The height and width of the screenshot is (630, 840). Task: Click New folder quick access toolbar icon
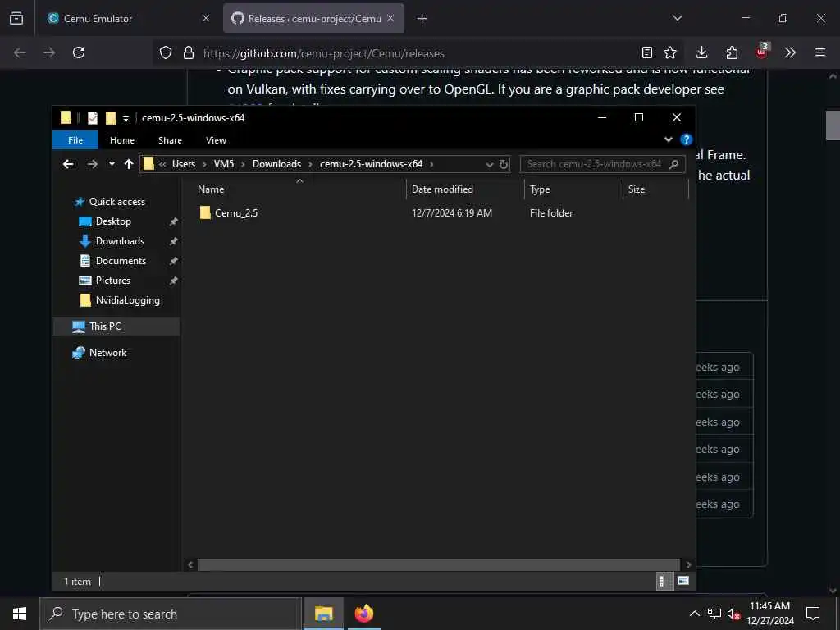[x=111, y=118]
